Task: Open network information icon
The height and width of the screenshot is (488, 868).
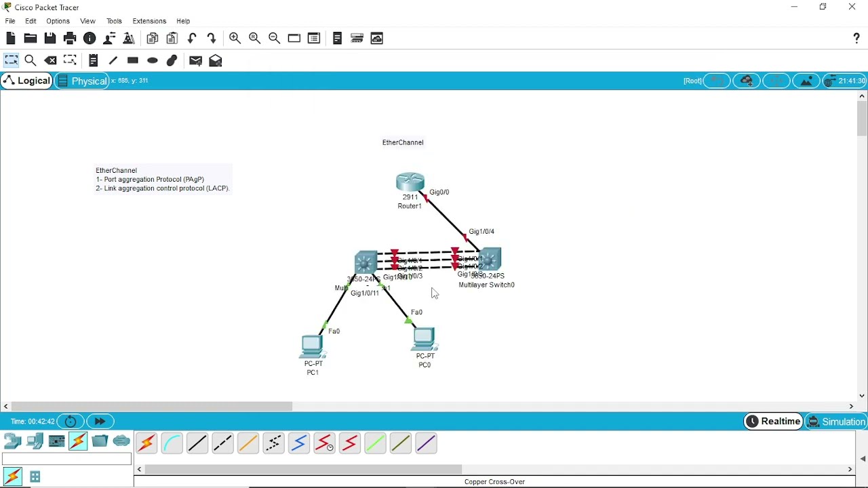Action: [90, 39]
